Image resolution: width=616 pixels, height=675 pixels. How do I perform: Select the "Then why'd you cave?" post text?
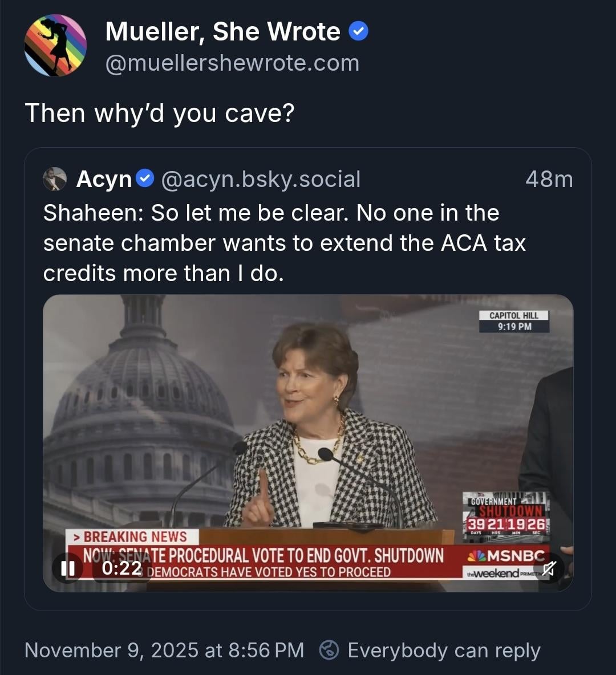(160, 113)
